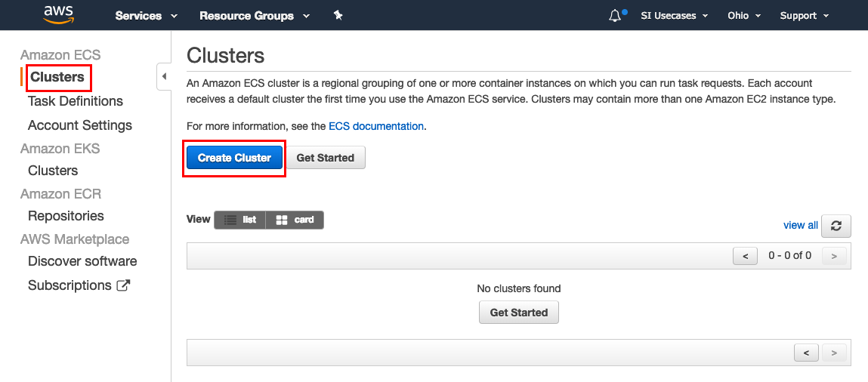Viewport: 868px width, 382px height.
Task: Go to previous page in bottom pagination
Action: 807,353
